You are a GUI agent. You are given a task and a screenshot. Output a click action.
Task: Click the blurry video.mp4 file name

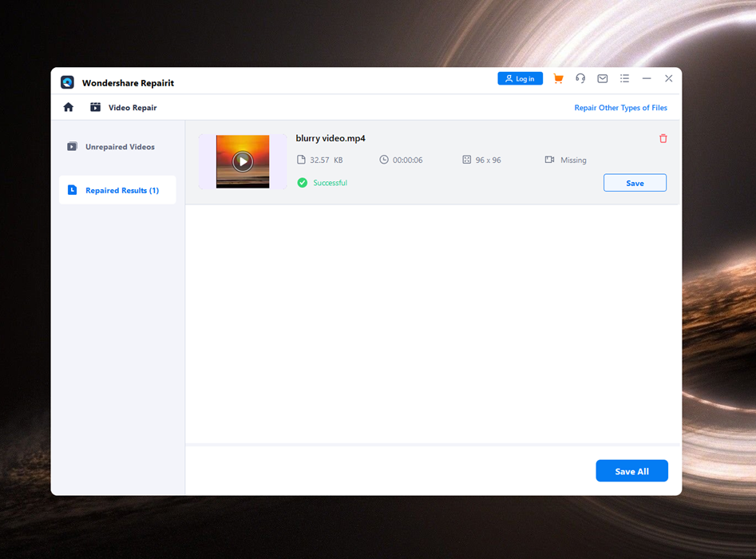[x=331, y=138]
